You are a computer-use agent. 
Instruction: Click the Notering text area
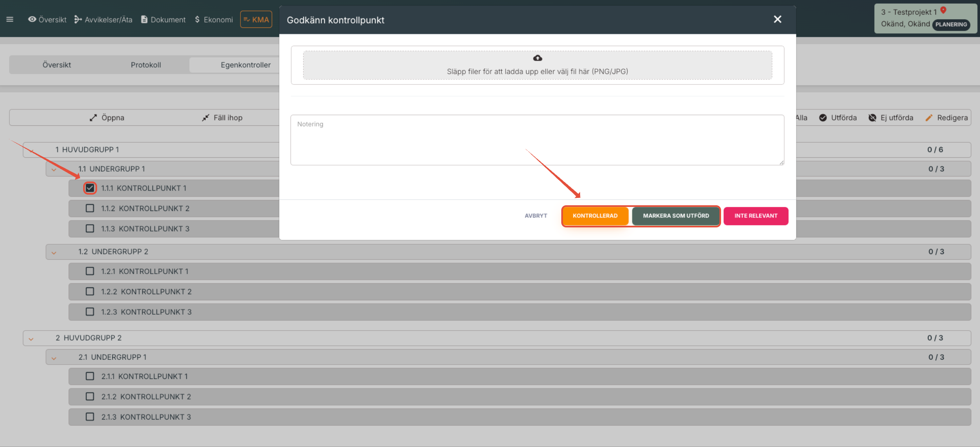(x=537, y=140)
